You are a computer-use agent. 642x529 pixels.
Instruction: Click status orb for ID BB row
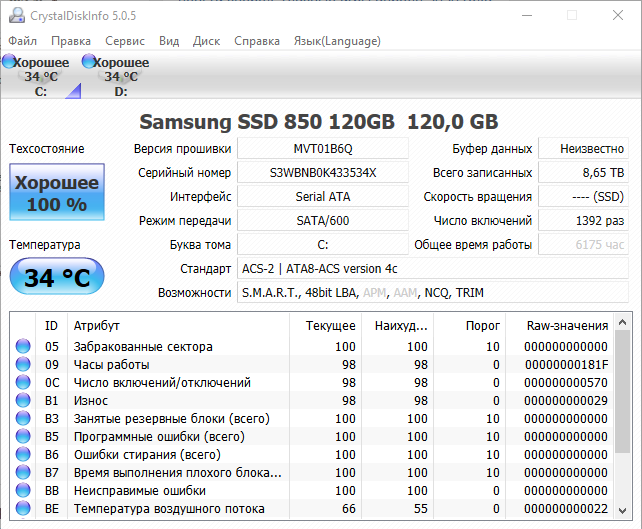pyautogui.click(x=23, y=491)
